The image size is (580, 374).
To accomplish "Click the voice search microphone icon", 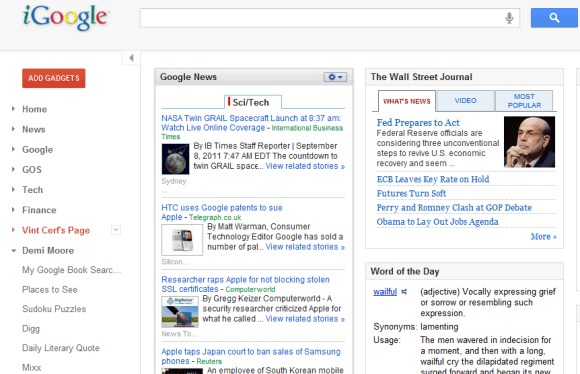I will tap(509, 18).
